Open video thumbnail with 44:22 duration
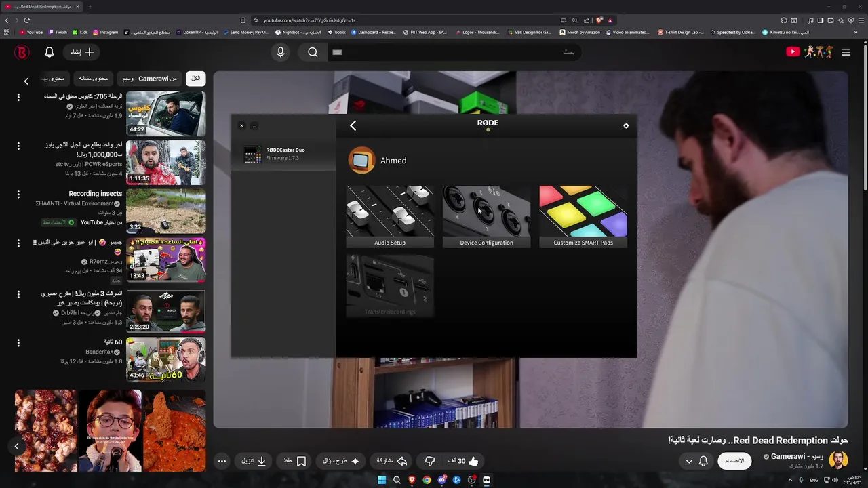The height and width of the screenshot is (488, 868). [x=165, y=114]
